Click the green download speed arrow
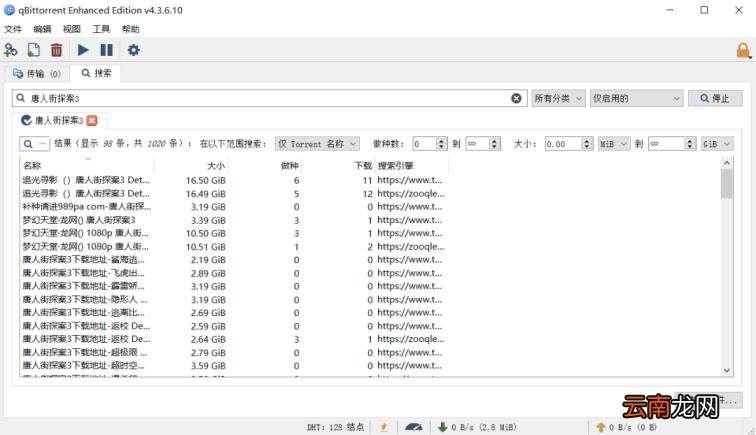The height and width of the screenshot is (435, 756). tap(442, 427)
